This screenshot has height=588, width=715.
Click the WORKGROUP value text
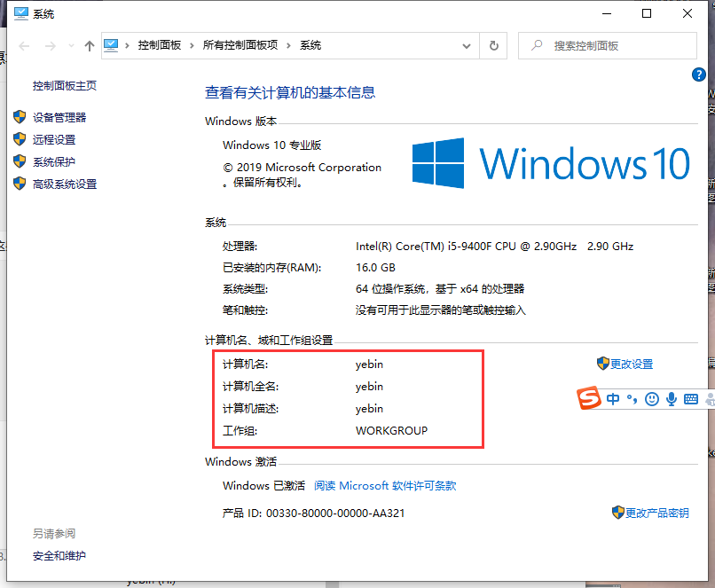point(392,431)
